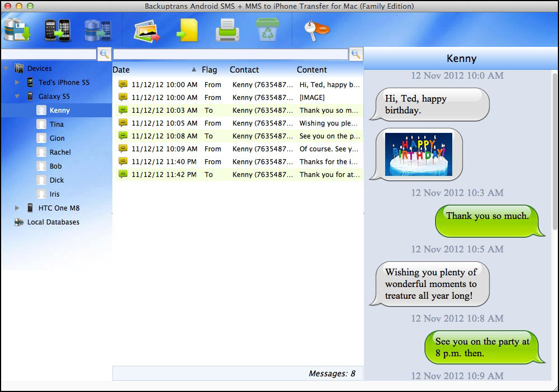This screenshot has height=392, width=559.
Task: Toggle the Date column sort arrow
Action: click(x=193, y=69)
